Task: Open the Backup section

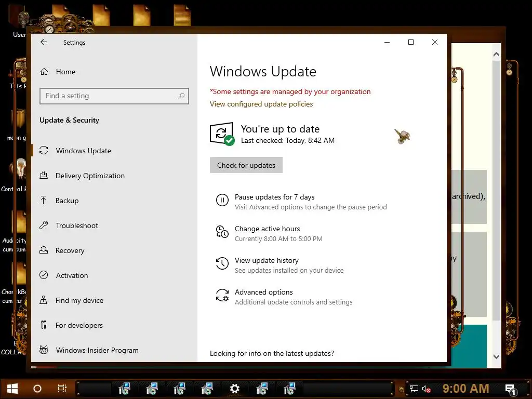Action: click(x=114, y=201)
